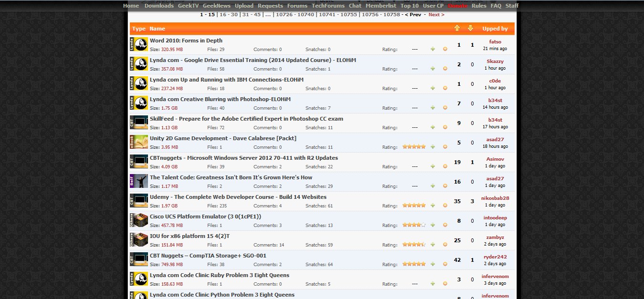Image resolution: width=644 pixels, height=299 pixels.
Task: Click the green plus icon in Cisco UCS row
Action: click(433, 225)
